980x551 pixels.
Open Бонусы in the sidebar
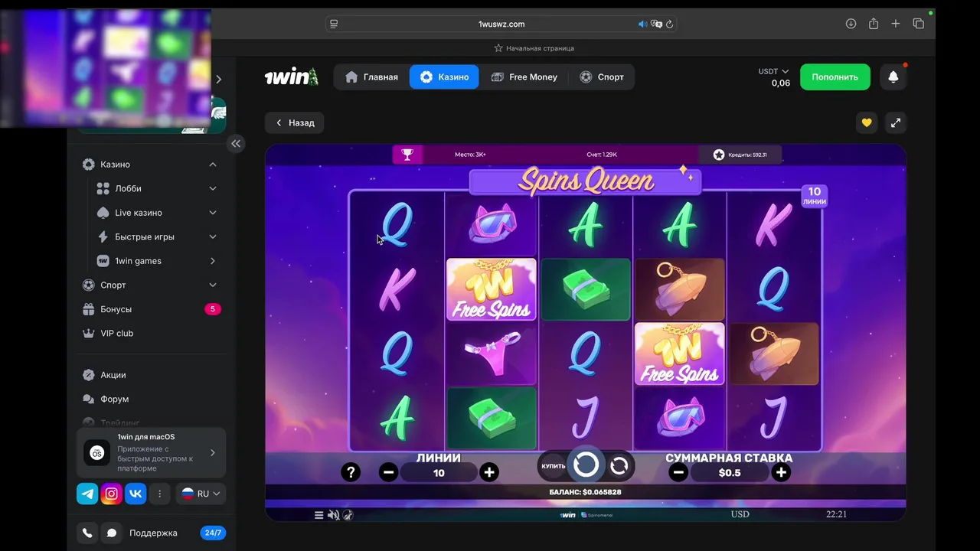click(x=150, y=309)
